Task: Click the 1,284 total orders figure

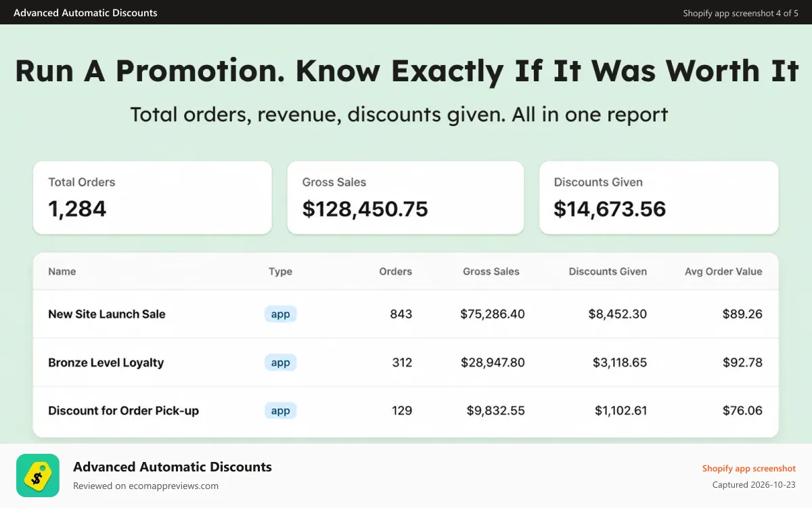Action: click(x=77, y=209)
